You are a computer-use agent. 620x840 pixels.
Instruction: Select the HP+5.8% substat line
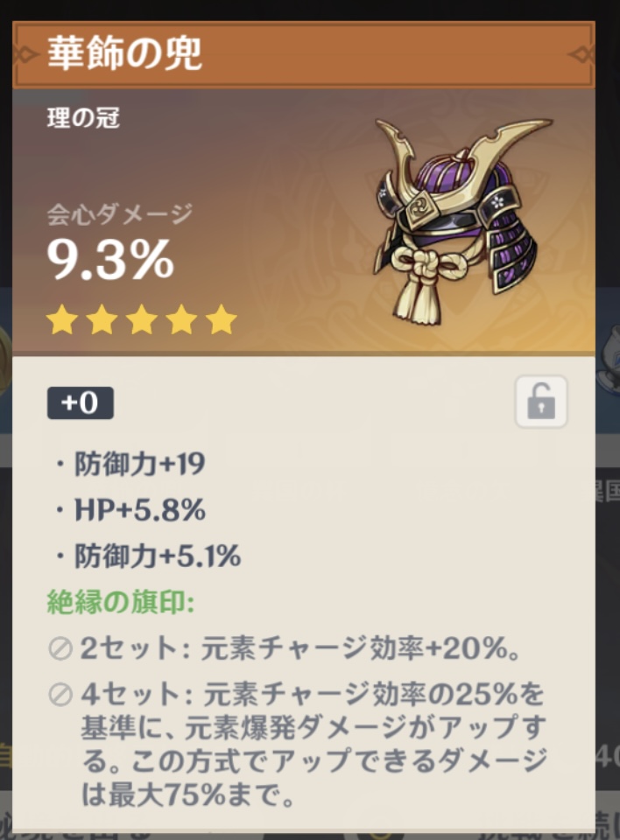click(x=130, y=510)
